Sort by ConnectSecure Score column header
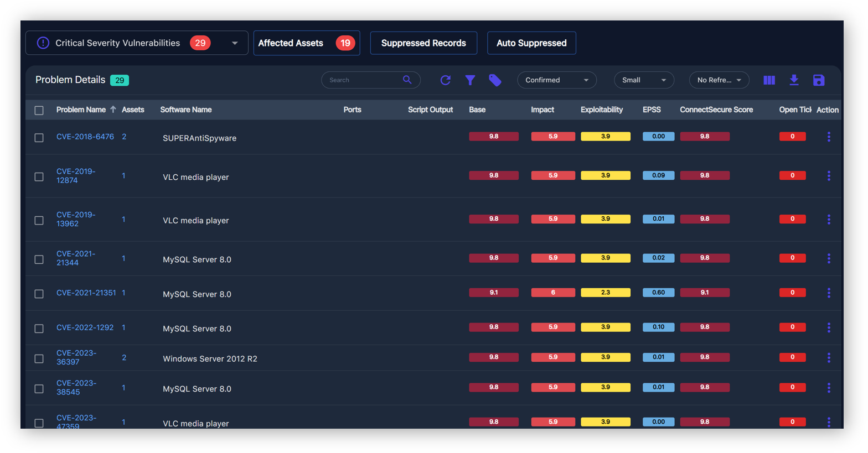Screen dimensions: 868x453 (x=716, y=110)
